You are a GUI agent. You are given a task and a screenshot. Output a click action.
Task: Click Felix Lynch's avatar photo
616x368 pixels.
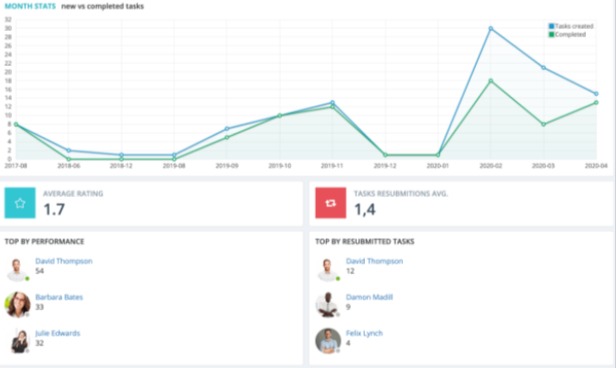[328, 341]
